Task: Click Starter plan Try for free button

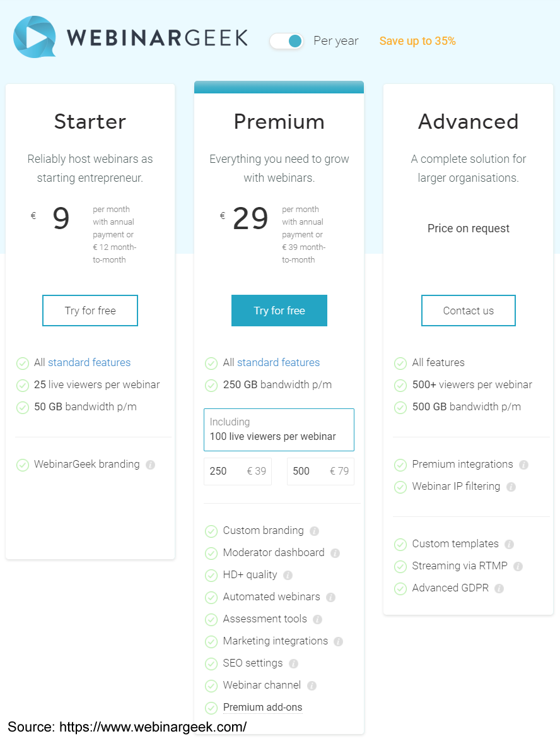Action: pyautogui.click(x=90, y=311)
